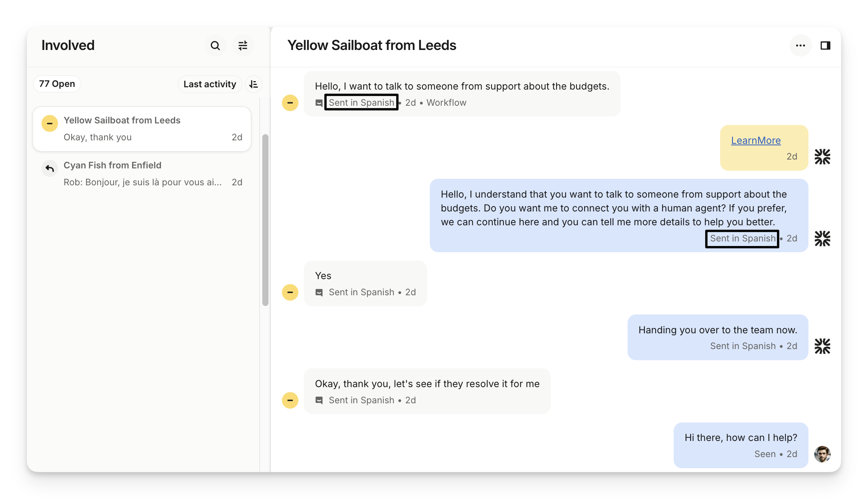Image resolution: width=868 pixels, height=499 pixels.
Task: Click the search magnifier icon in Involved
Action: click(x=215, y=46)
